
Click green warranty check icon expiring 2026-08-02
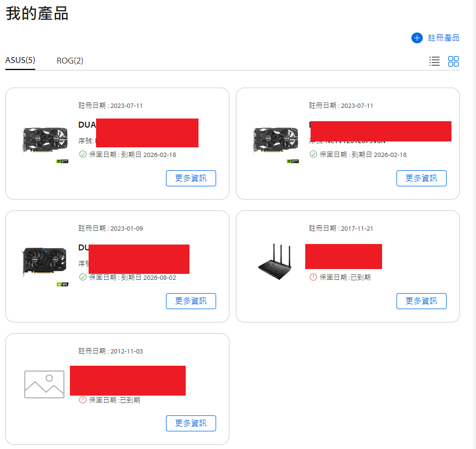click(83, 277)
